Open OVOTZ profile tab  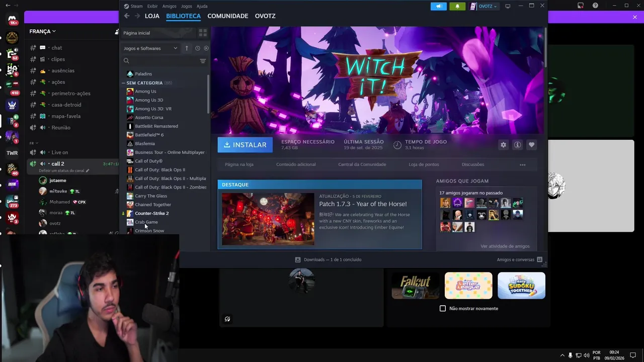[x=265, y=16]
